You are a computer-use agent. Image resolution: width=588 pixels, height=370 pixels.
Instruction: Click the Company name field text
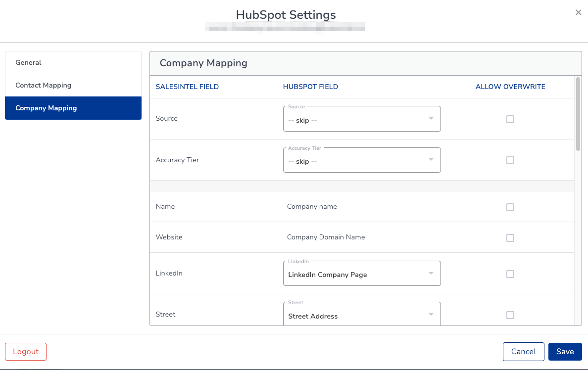pyautogui.click(x=312, y=207)
